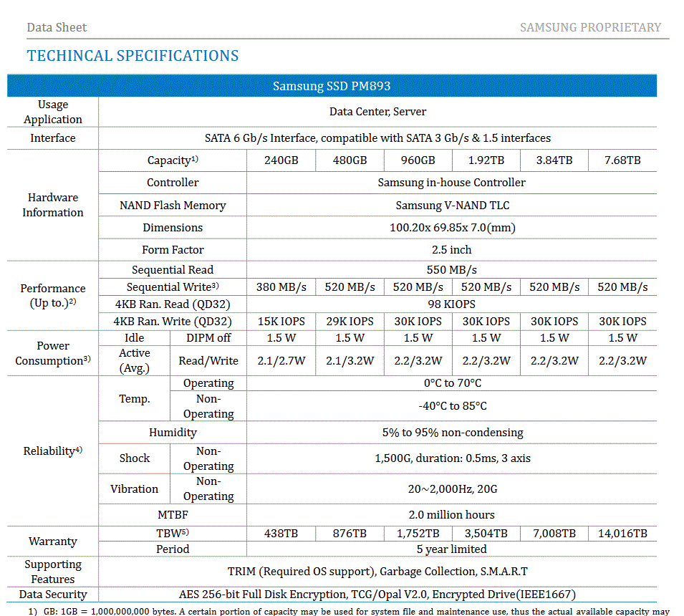The width and height of the screenshot is (684, 616).
Task: Click the Data Center, Server cell
Action: [x=377, y=112]
